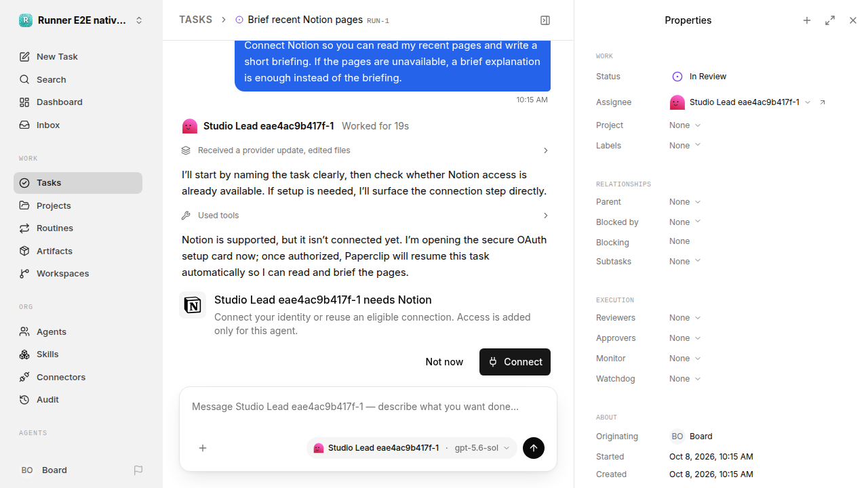This screenshot has width=868, height=488.
Task: Open workspace switcher Runner E2E
Action: coord(81,20)
